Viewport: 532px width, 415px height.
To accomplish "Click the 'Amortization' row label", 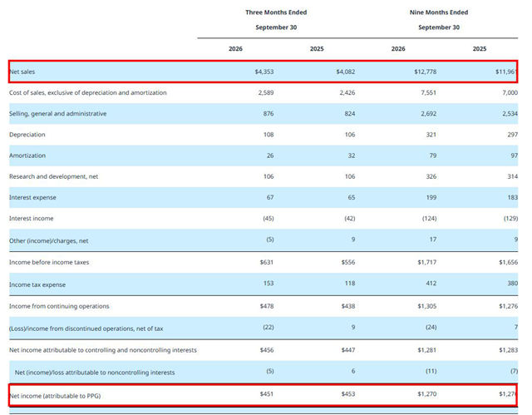I will [x=27, y=156].
